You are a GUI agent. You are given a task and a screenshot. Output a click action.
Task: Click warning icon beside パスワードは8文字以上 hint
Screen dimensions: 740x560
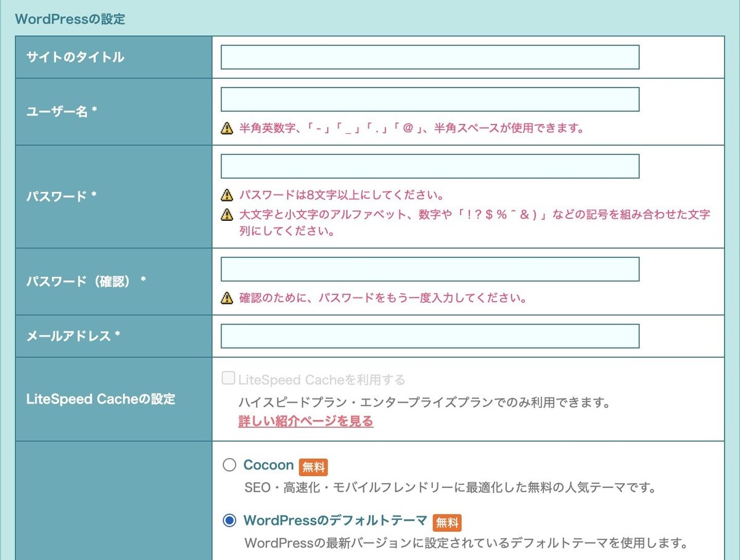tap(227, 196)
